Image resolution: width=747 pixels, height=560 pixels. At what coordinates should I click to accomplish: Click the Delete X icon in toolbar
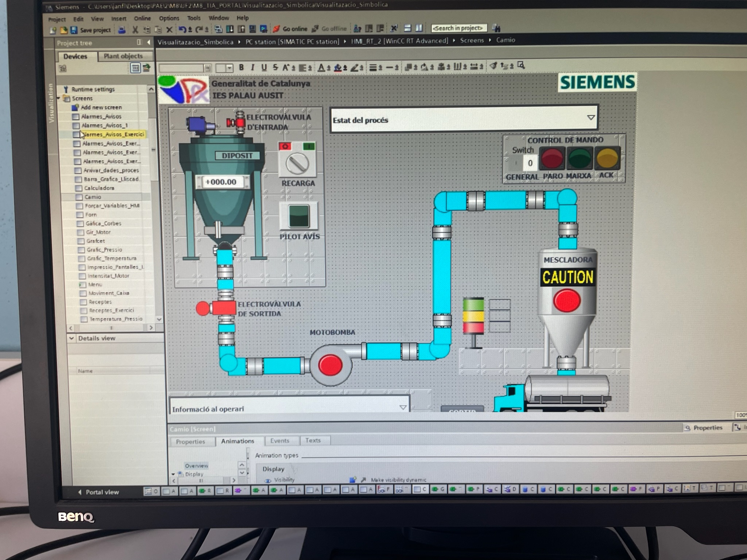[x=169, y=30]
